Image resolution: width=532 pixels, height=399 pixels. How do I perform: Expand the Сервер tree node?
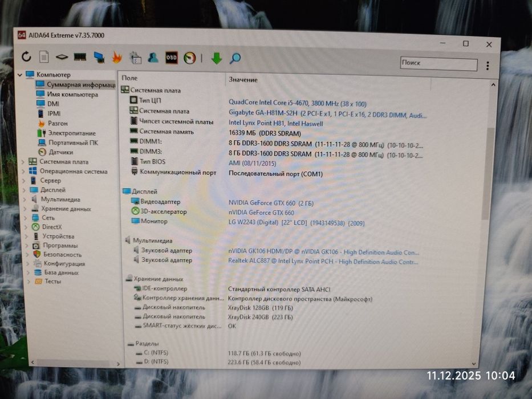click(24, 181)
